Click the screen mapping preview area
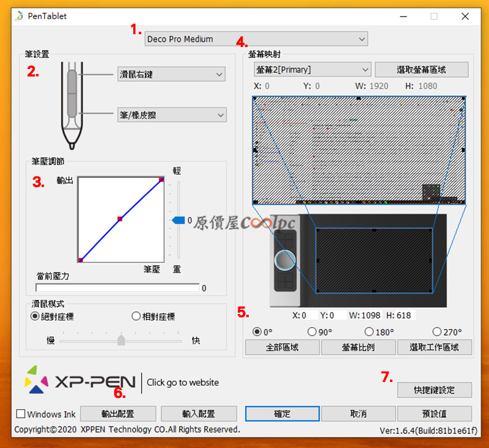This screenshot has width=489, height=448. [x=359, y=150]
